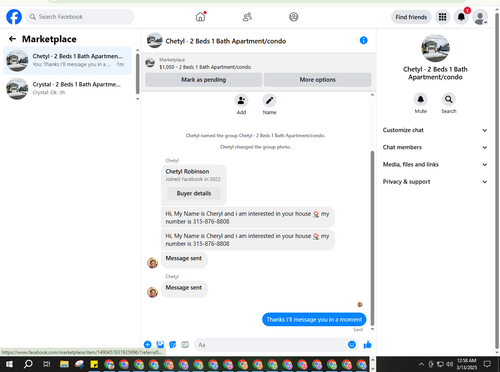Click the Find friends button
Screen dimensions: 500x372
pos(411,17)
